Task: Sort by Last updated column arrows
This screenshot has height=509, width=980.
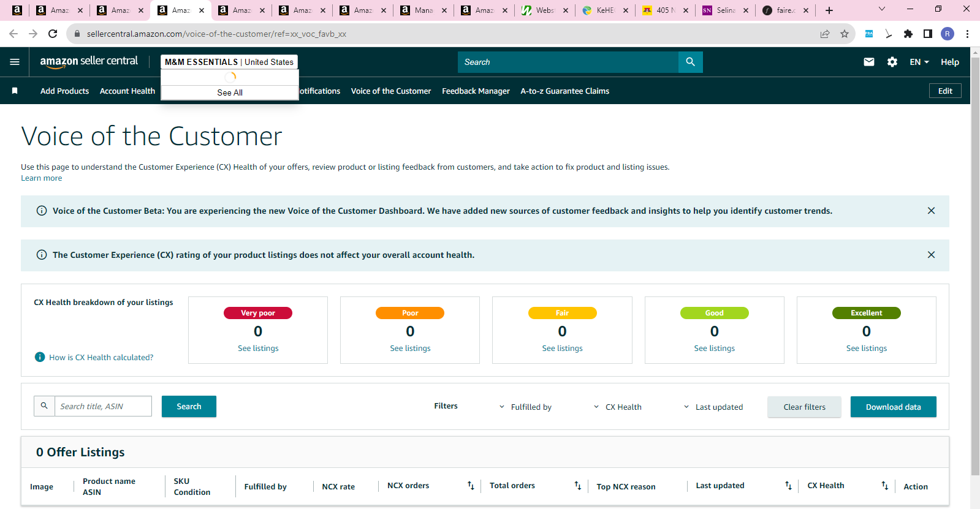Action: (788, 486)
